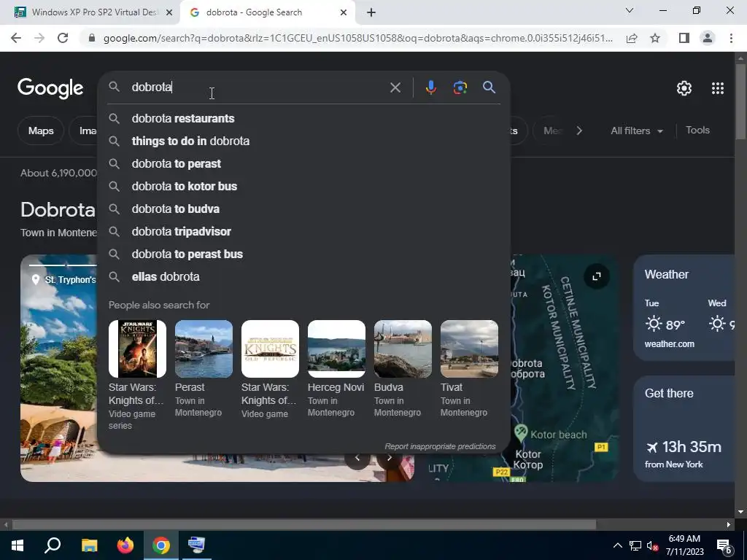Choose suggestion dobrota to perast
The height and width of the screenshot is (560, 747).
(x=304, y=164)
